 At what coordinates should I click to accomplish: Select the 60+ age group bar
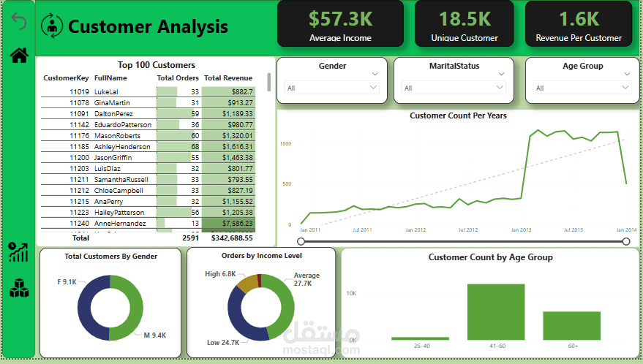click(571, 326)
